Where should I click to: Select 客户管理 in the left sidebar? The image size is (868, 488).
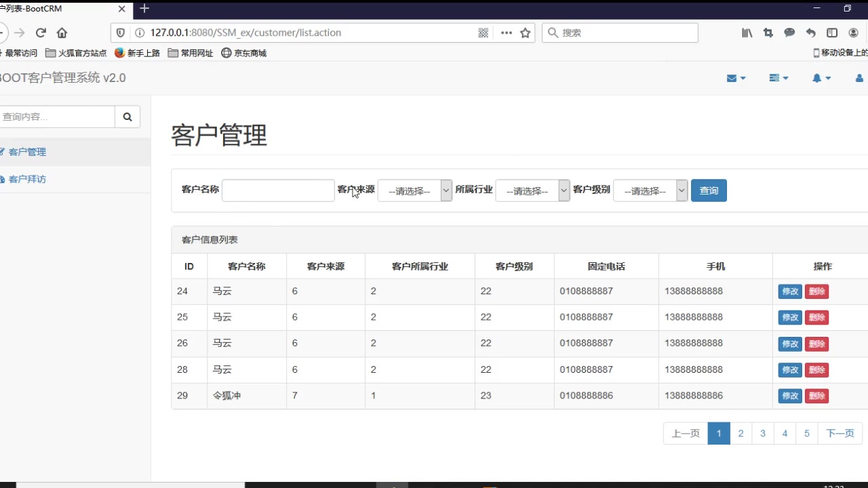point(27,151)
